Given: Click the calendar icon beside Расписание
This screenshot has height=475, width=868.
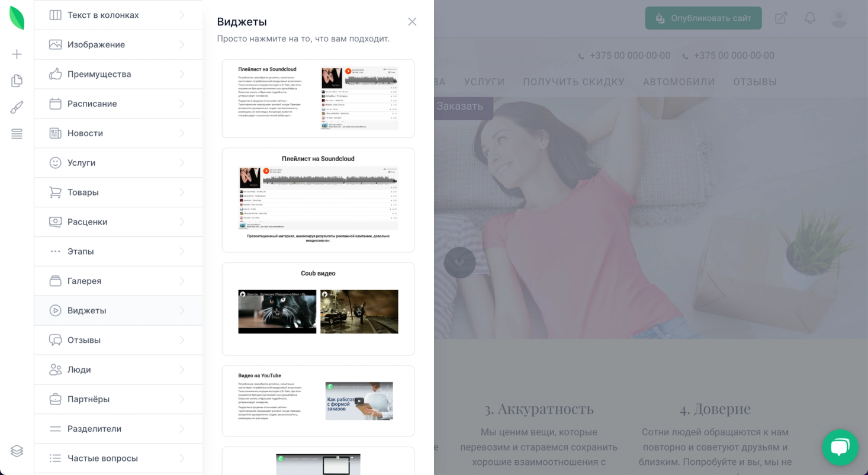Looking at the screenshot, I should click(55, 104).
